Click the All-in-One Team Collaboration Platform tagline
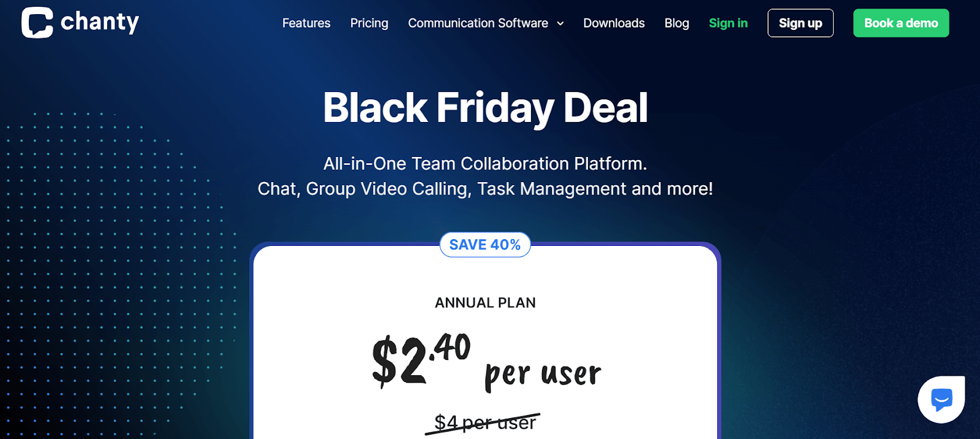The image size is (980, 439). [x=485, y=164]
